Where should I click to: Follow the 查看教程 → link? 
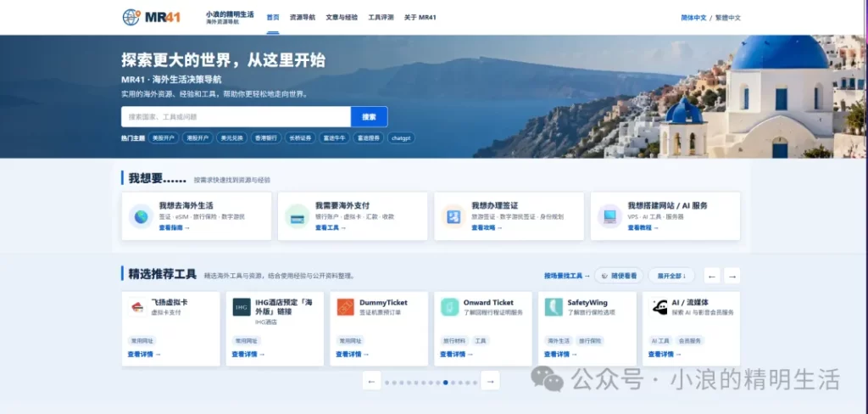(x=643, y=227)
